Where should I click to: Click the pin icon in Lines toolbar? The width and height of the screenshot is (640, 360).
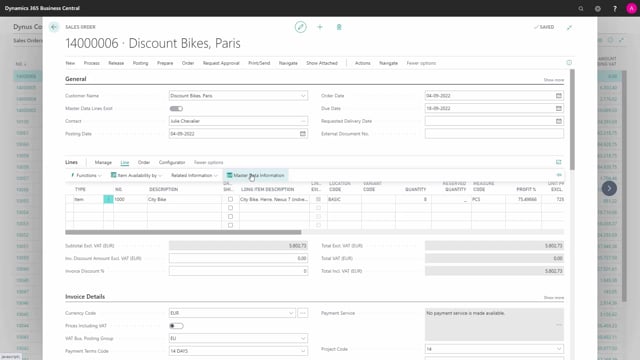point(559,175)
